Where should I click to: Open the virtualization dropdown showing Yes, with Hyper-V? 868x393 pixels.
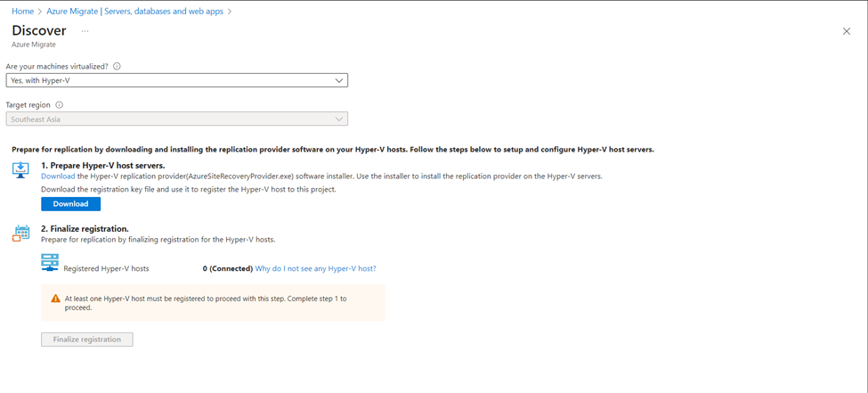click(x=177, y=81)
